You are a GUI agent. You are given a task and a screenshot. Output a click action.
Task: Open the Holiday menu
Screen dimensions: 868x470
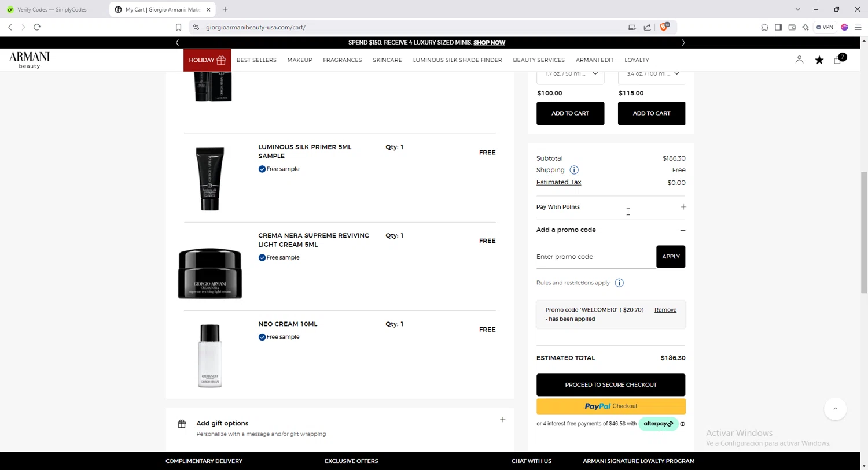point(207,60)
